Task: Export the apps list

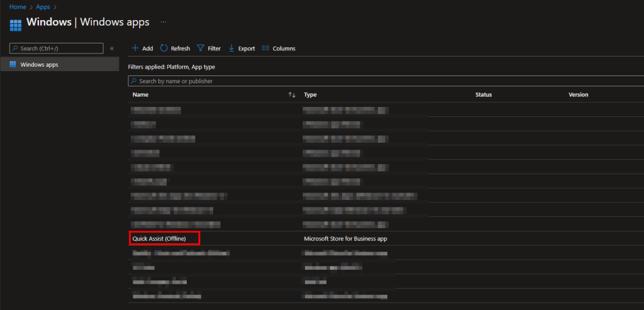Action: coord(241,48)
